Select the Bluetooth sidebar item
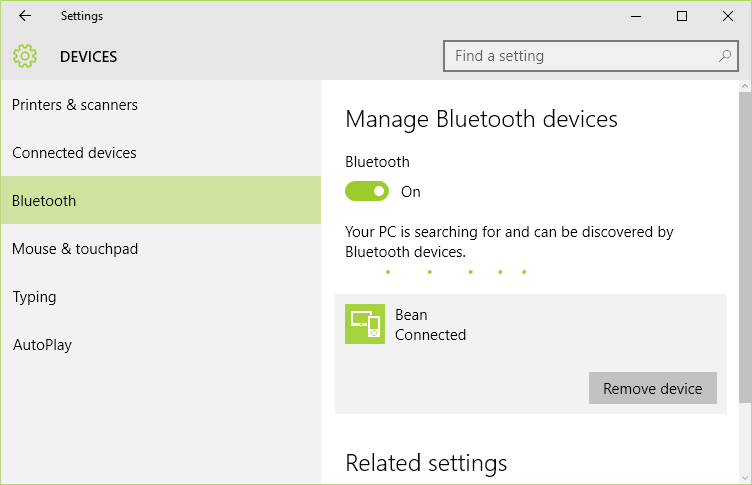752x485 pixels. coord(44,201)
